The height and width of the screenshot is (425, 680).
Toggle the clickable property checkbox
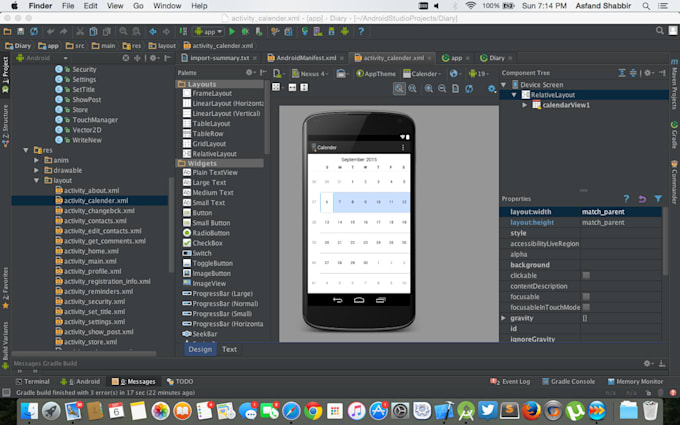[586, 275]
